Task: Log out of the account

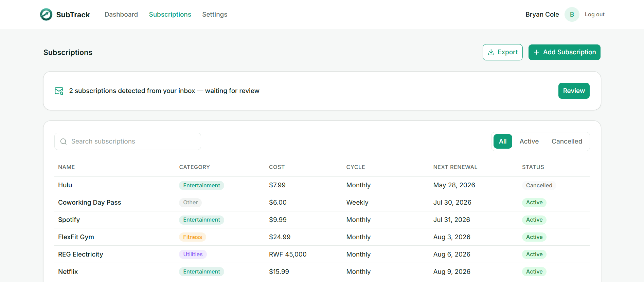Action: coord(595,15)
